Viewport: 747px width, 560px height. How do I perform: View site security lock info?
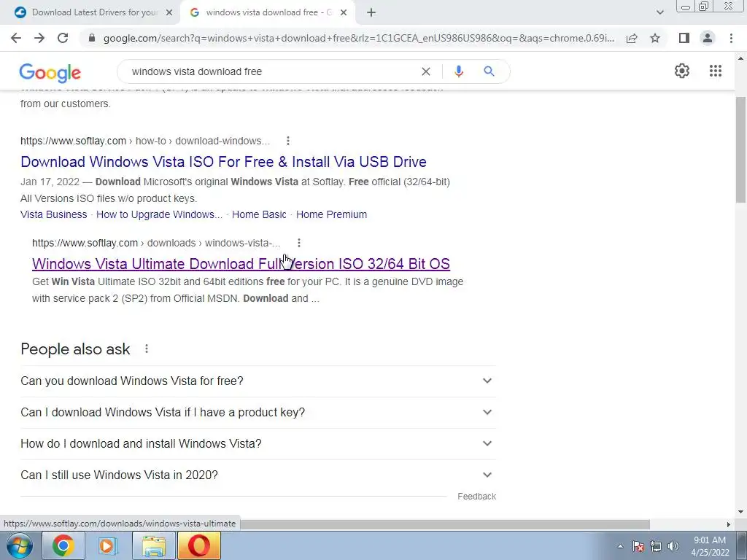pyautogui.click(x=92, y=38)
